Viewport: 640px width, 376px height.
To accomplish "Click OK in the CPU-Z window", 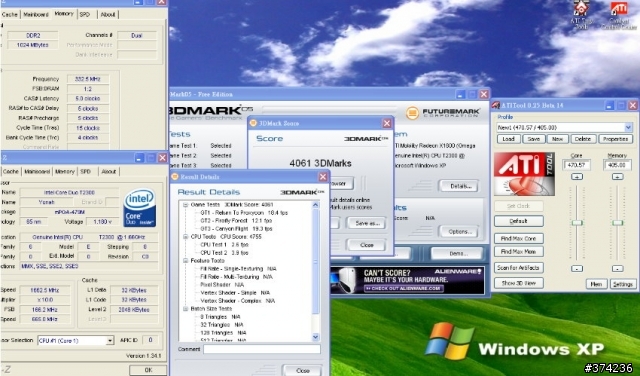I will pos(148,370).
